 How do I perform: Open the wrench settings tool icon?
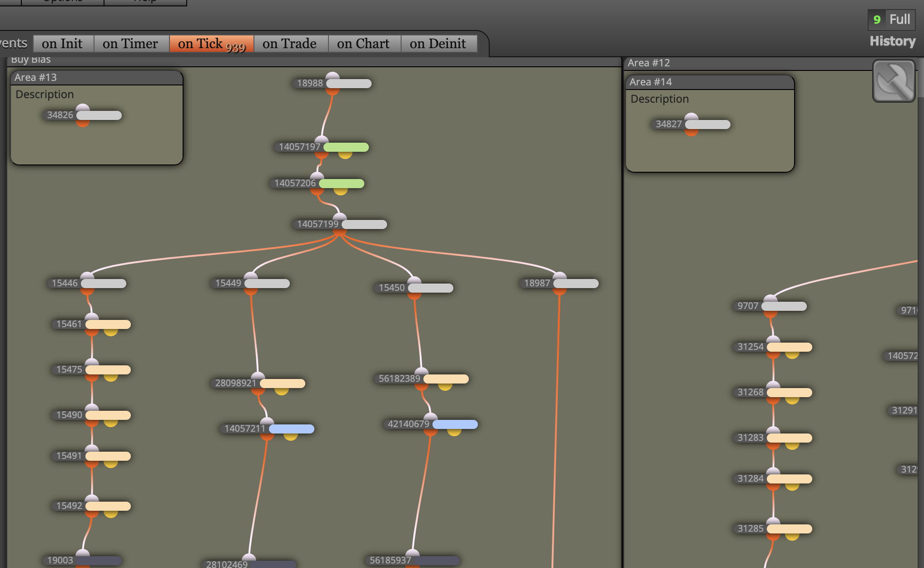(x=894, y=81)
